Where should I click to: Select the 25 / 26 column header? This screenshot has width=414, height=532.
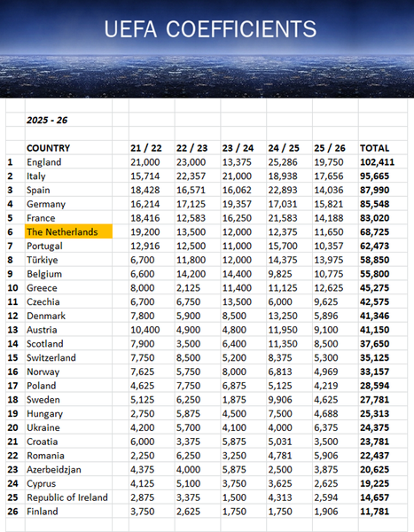(330, 148)
